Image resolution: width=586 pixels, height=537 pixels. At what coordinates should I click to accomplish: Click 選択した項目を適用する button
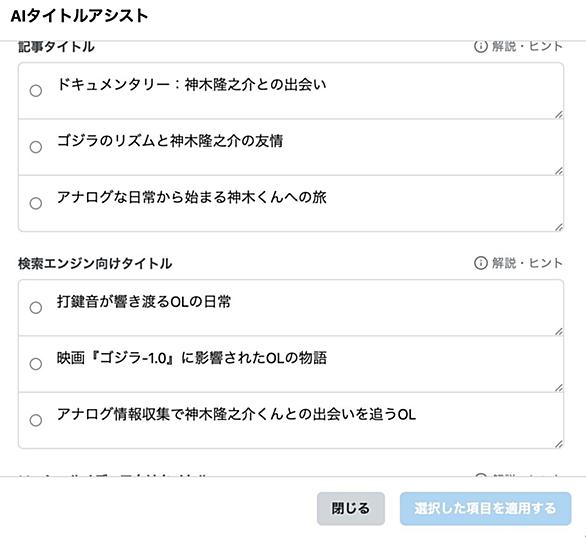tap(485, 509)
